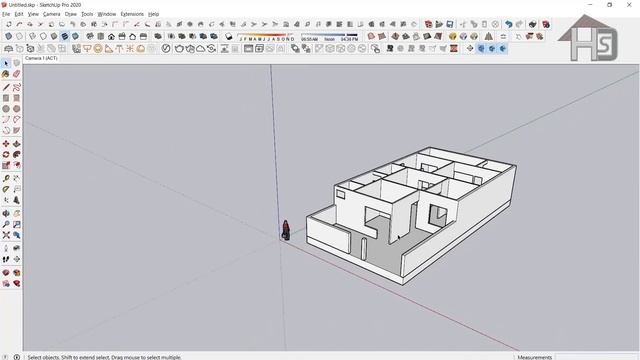640x360 pixels.
Task: Click the blue Undo arrow
Action: [508, 24]
